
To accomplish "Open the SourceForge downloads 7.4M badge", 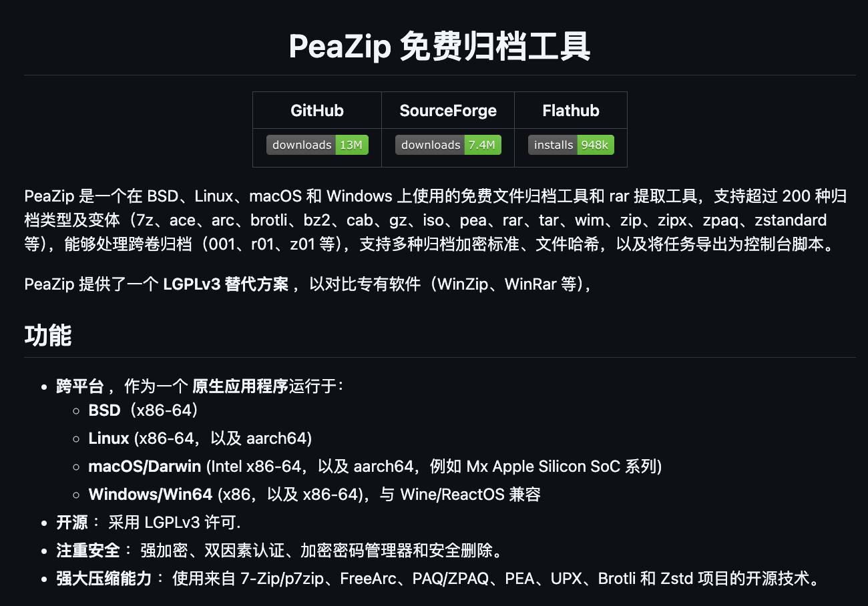I will pyautogui.click(x=448, y=145).
